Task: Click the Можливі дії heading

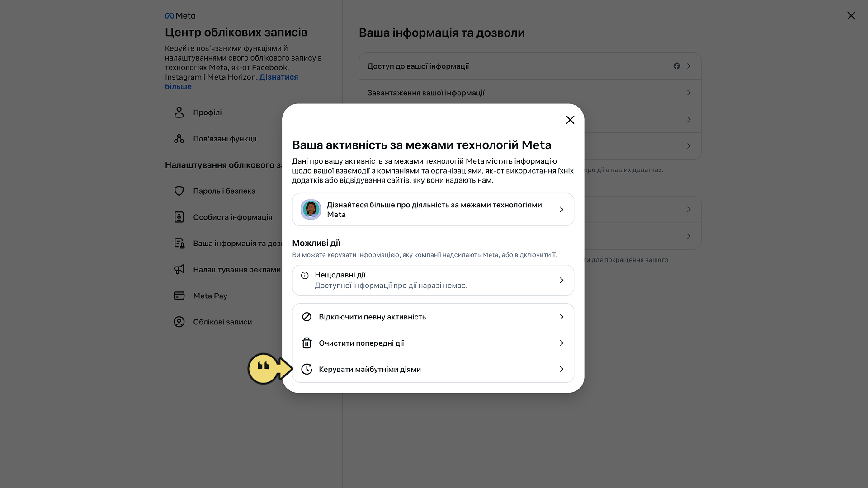Action: [316, 243]
